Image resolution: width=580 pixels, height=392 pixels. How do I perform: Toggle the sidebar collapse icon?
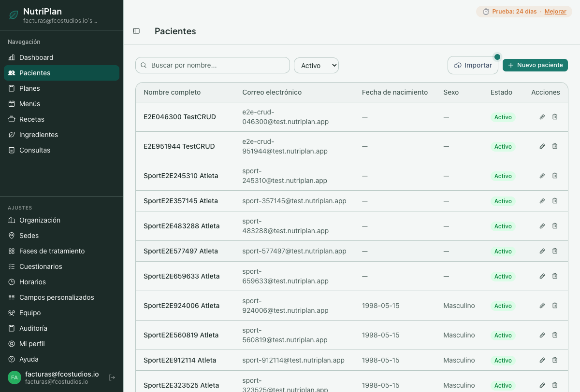[136, 31]
